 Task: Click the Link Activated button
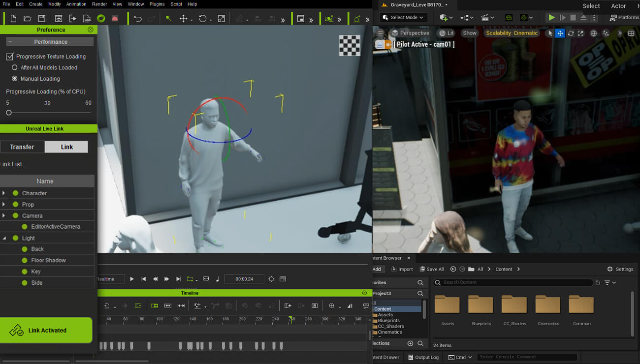tap(46, 330)
